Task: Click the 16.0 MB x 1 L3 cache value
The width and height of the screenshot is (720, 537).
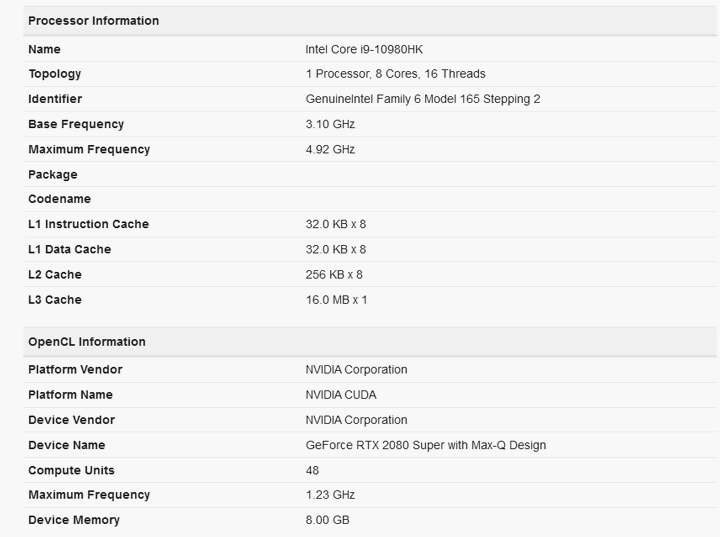Action: pyautogui.click(x=336, y=300)
